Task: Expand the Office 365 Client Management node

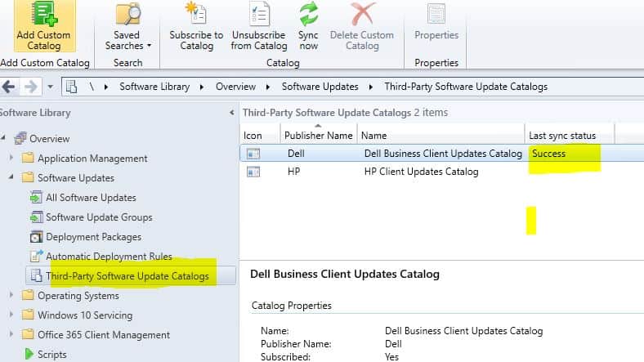Action: 11,334
